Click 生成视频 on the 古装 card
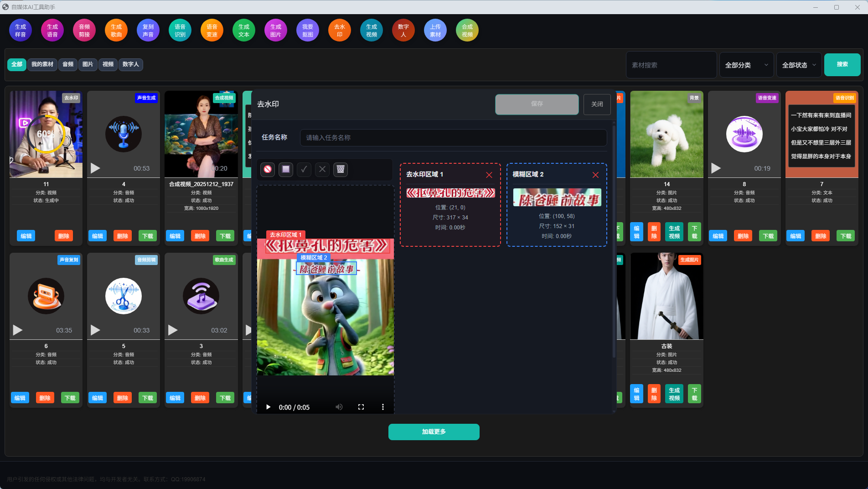The image size is (868, 489). pyautogui.click(x=674, y=394)
